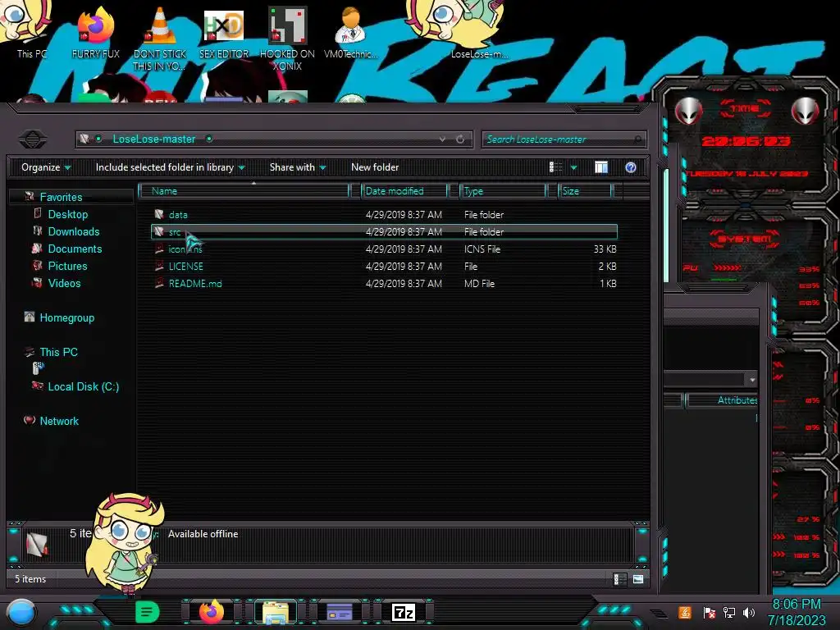
Task: Launch the FURRY FUX Firefox desktop shortcut
Action: 95,32
